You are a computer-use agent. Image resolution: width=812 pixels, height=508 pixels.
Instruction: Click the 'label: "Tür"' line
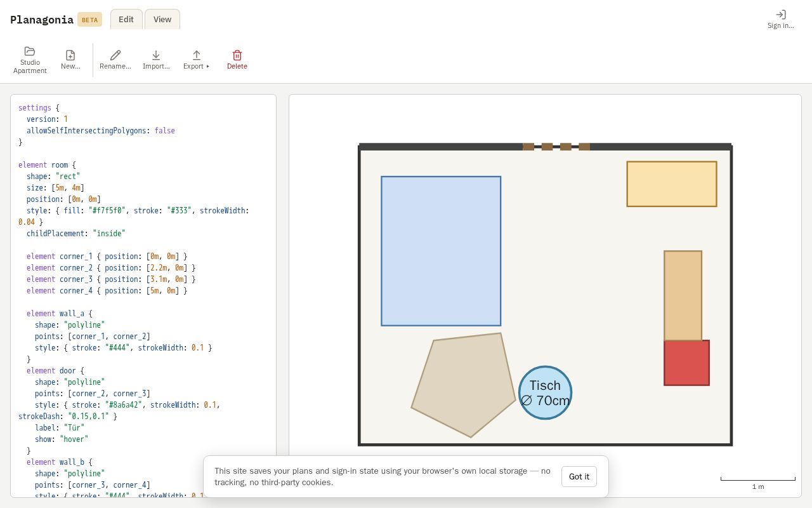[60, 428]
